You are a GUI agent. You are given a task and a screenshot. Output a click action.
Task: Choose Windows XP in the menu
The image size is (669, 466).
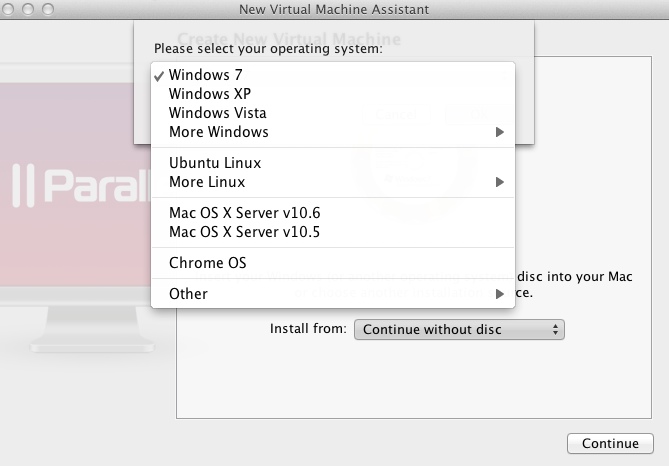pos(333,94)
